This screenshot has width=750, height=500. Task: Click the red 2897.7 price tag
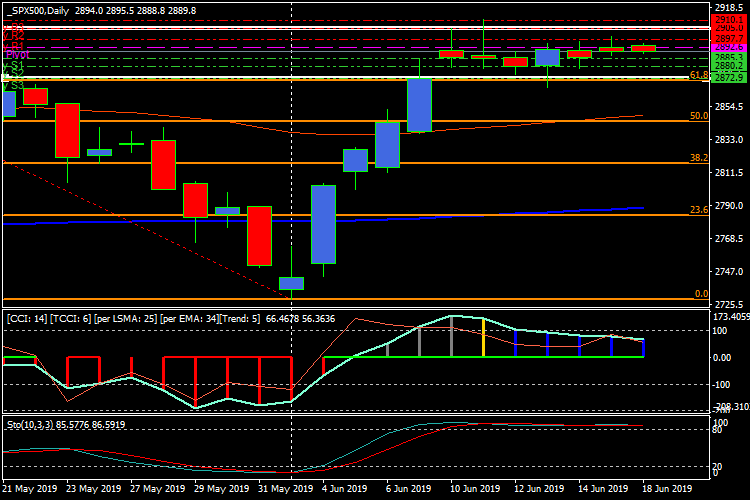728,39
